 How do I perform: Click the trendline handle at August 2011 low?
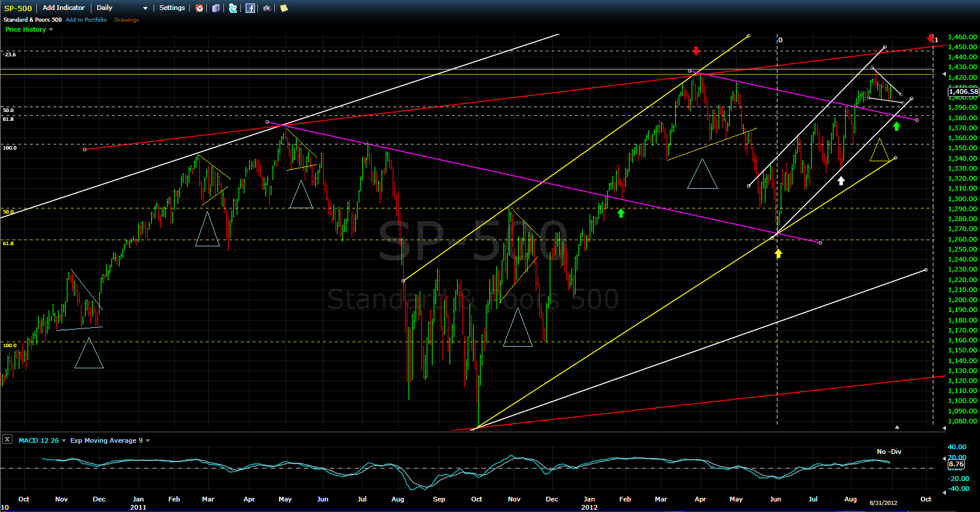(403, 281)
